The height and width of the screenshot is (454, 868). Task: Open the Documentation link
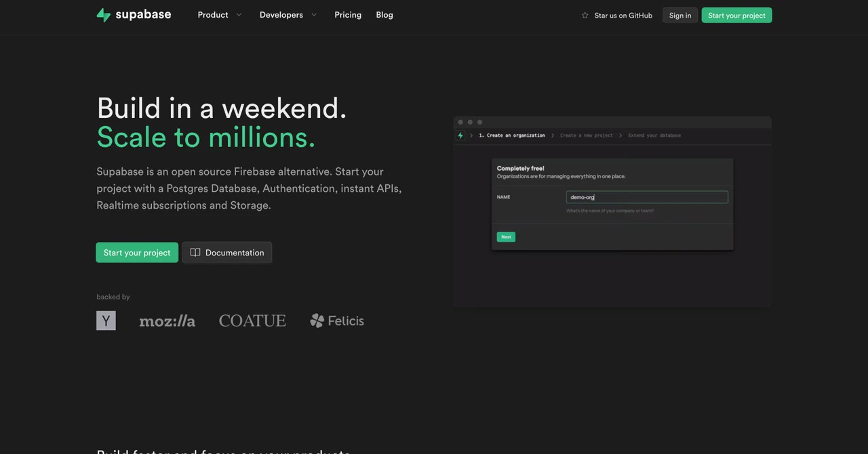click(x=227, y=253)
